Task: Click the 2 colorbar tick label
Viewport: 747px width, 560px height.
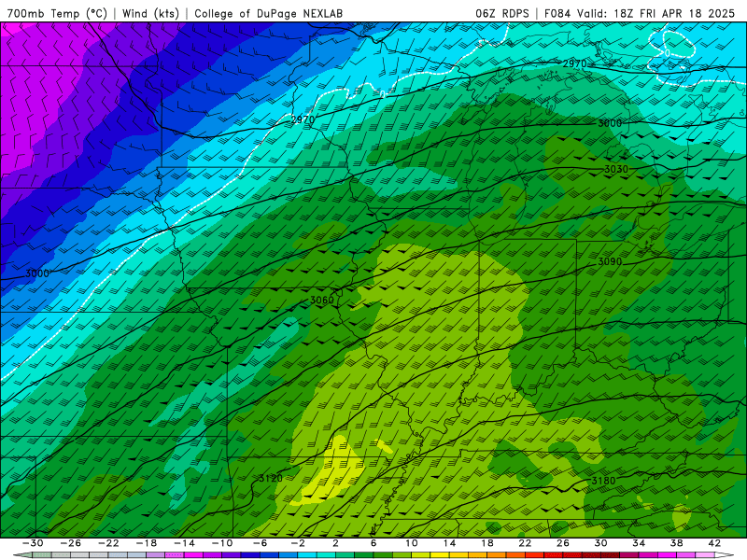Action: 336,543
